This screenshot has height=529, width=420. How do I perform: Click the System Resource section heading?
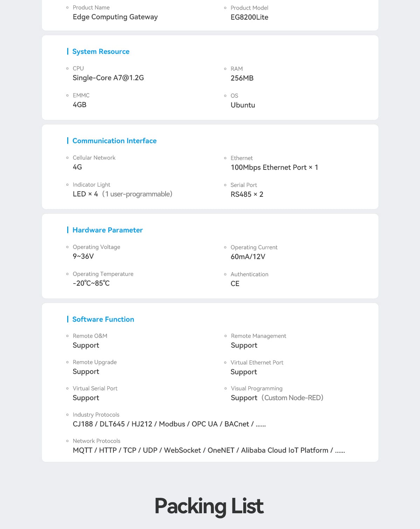coord(101,51)
